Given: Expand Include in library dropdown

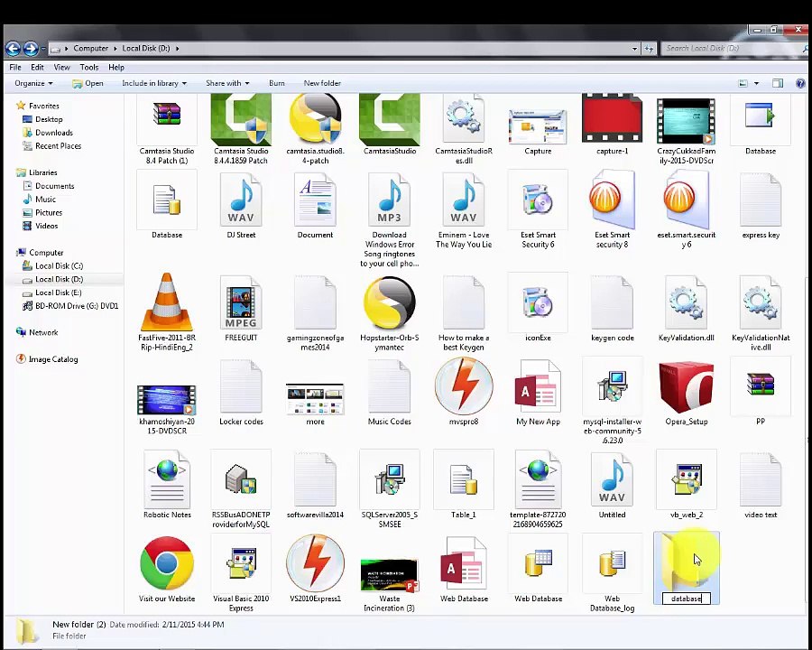Looking at the screenshot, I should 154,83.
